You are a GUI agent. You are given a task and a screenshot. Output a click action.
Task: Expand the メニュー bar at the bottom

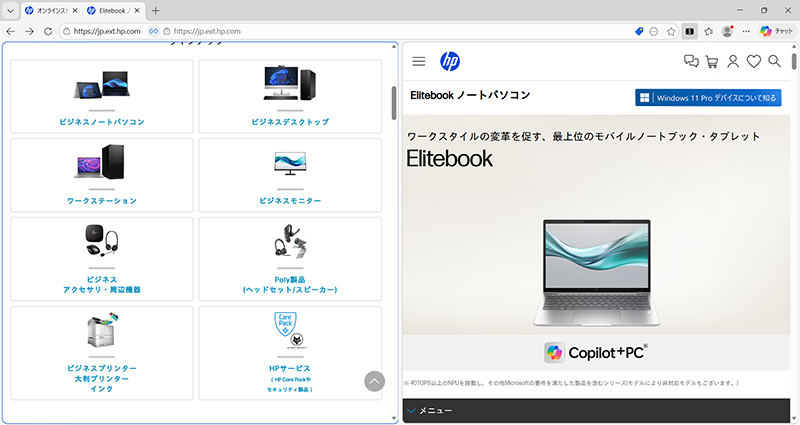596,411
